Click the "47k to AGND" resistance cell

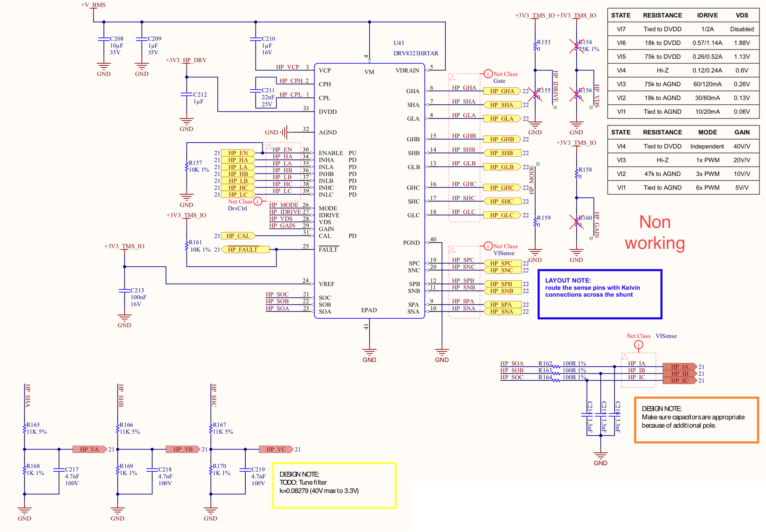click(662, 174)
